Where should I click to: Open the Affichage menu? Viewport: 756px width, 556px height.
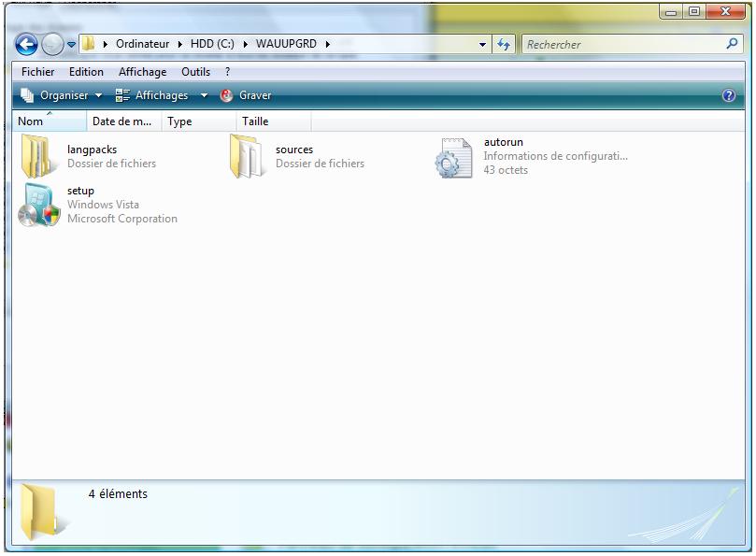tap(142, 72)
